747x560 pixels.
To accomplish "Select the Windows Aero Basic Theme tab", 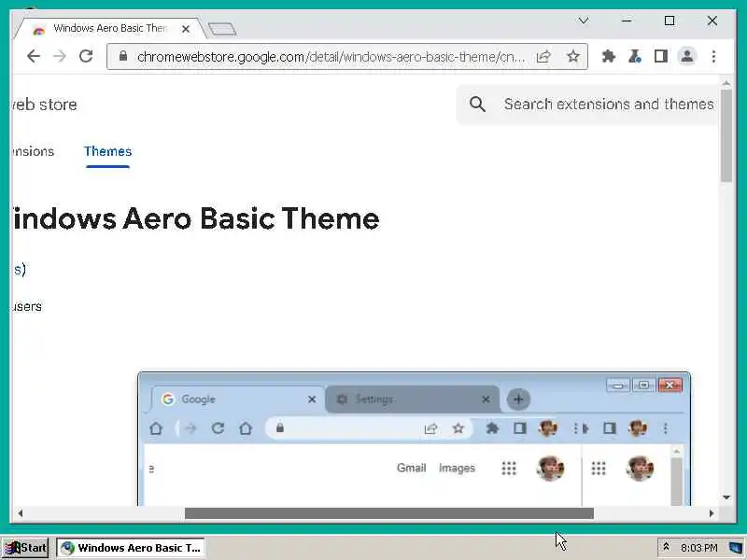I will click(109, 29).
